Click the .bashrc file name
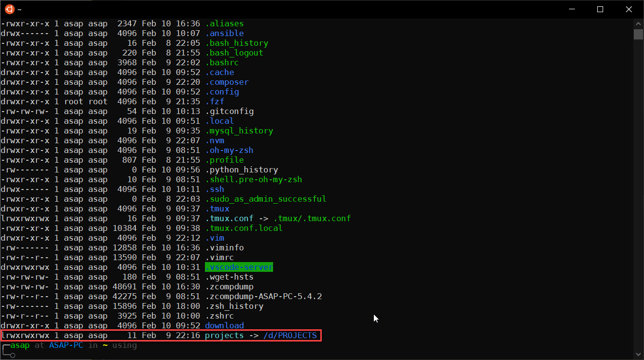Image resolution: width=644 pixels, height=360 pixels. (x=222, y=62)
